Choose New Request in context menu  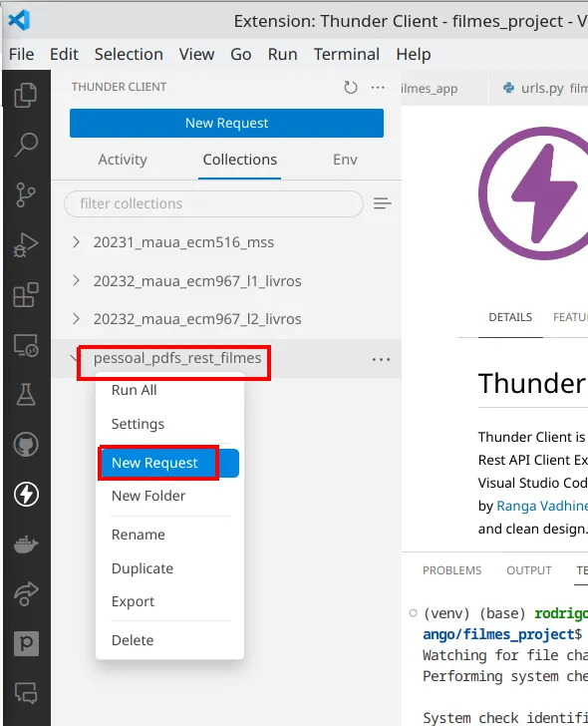(x=169, y=463)
